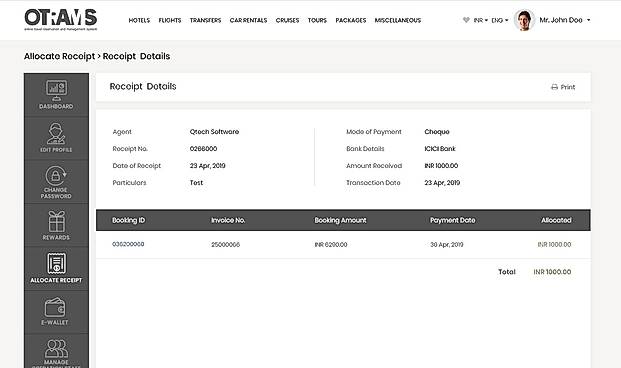Open the Mr. John Doe account menu
The height and width of the screenshot is (368, 621).
click(565, 20)
